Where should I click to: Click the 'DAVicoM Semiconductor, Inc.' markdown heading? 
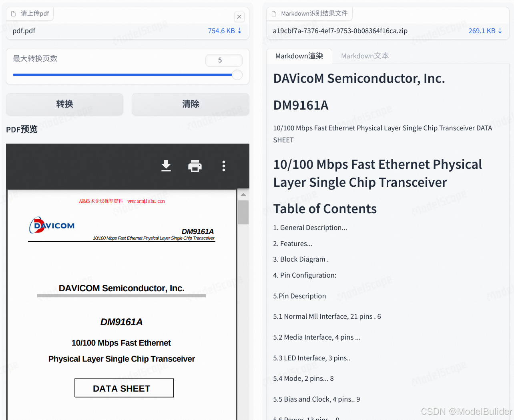(359, 78)
